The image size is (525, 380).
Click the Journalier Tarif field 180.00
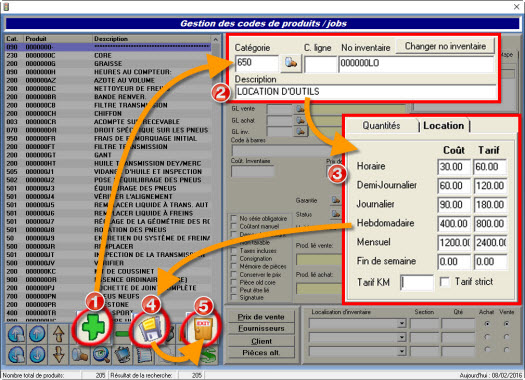tap(490, 205)
